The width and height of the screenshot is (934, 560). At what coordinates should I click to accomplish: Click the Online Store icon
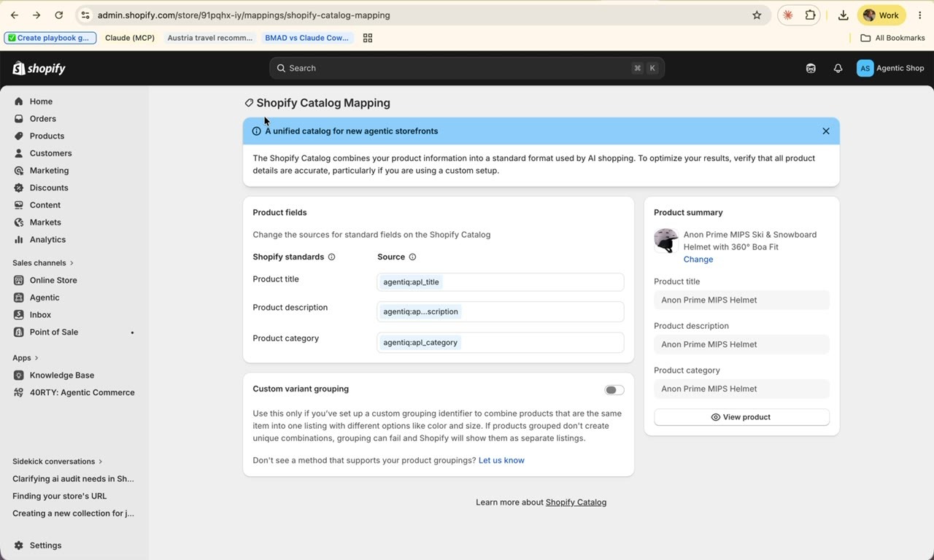click(19, 280)
